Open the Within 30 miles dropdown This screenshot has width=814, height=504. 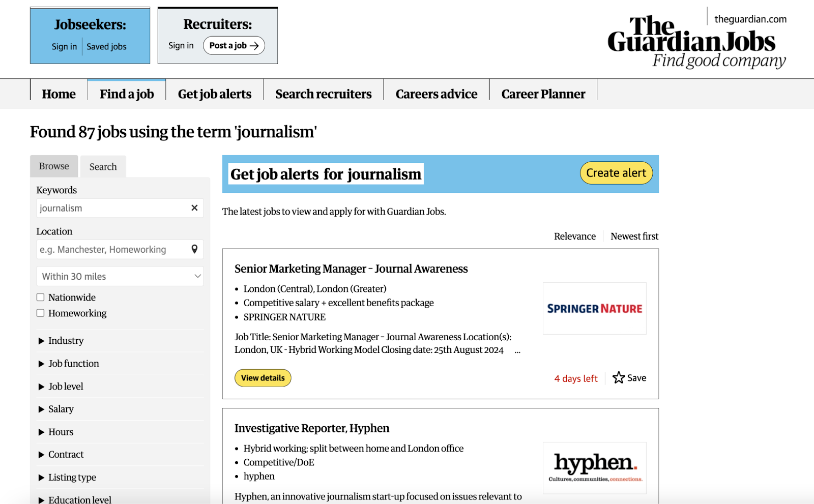pos(120,276)
